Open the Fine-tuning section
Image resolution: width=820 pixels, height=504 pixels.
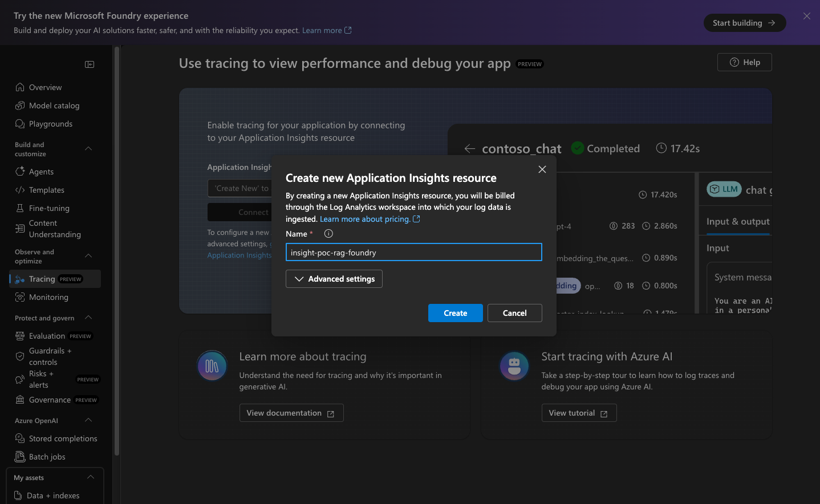(50, 208)
